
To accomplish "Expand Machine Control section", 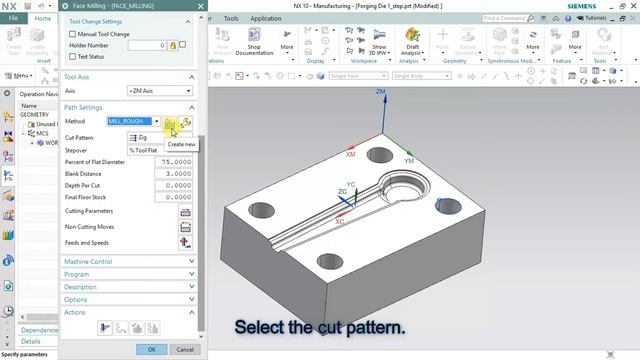I will click(129, 262).
